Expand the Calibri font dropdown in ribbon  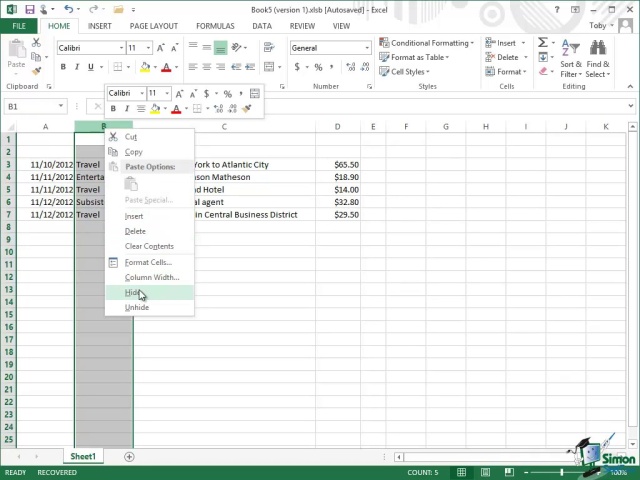120,48
